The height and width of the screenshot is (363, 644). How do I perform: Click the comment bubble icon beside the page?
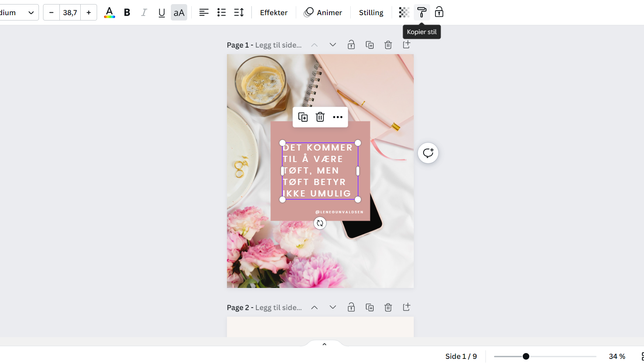click(x=428, y=153)
